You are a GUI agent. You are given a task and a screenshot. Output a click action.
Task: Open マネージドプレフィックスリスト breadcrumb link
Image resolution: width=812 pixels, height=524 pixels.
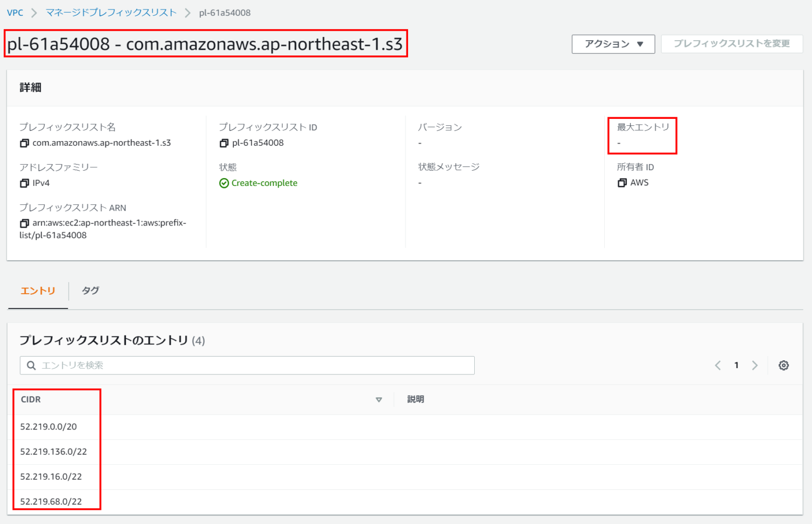pyautogui.click(x=110, y=12)
